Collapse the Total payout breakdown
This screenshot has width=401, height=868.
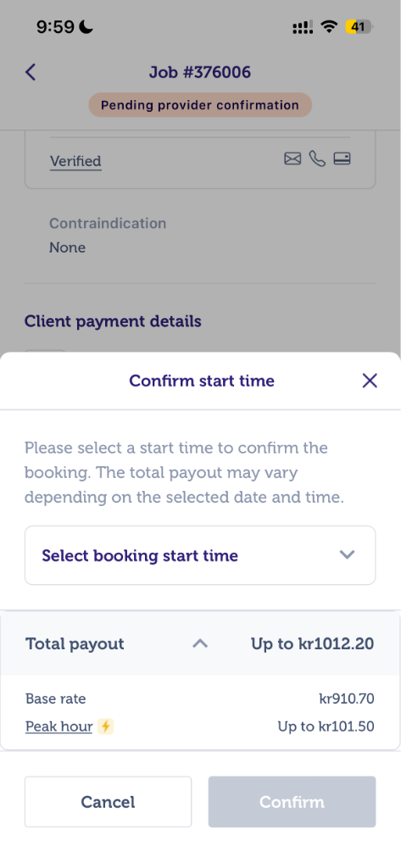(200, 644)
